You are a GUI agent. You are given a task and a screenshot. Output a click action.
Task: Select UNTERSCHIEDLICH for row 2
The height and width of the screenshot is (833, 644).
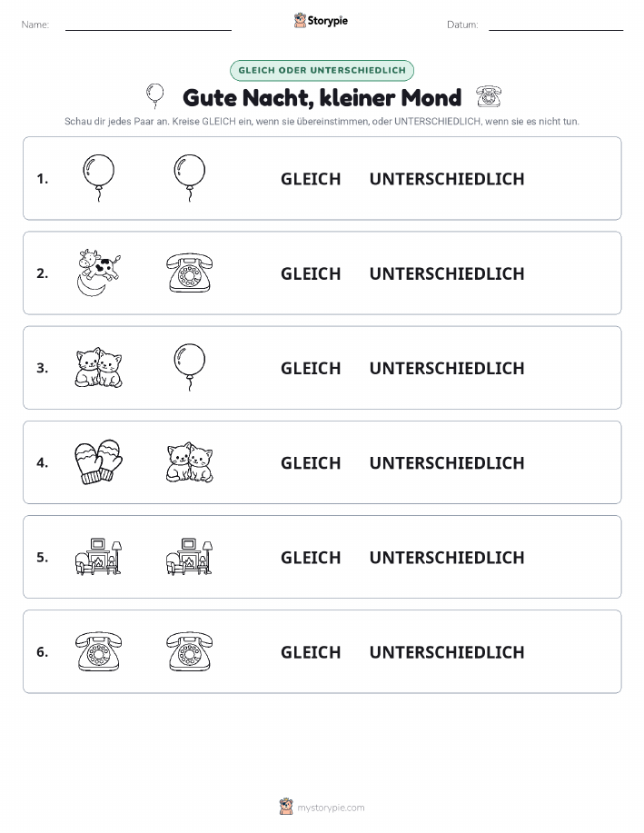pos(447,273)
